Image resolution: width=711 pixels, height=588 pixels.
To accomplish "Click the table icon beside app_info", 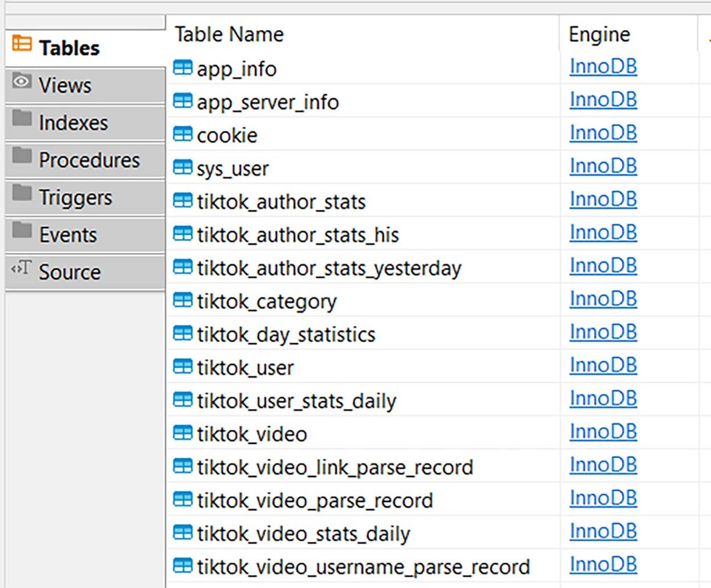I will pyautogui.click(x=183, y=68).
